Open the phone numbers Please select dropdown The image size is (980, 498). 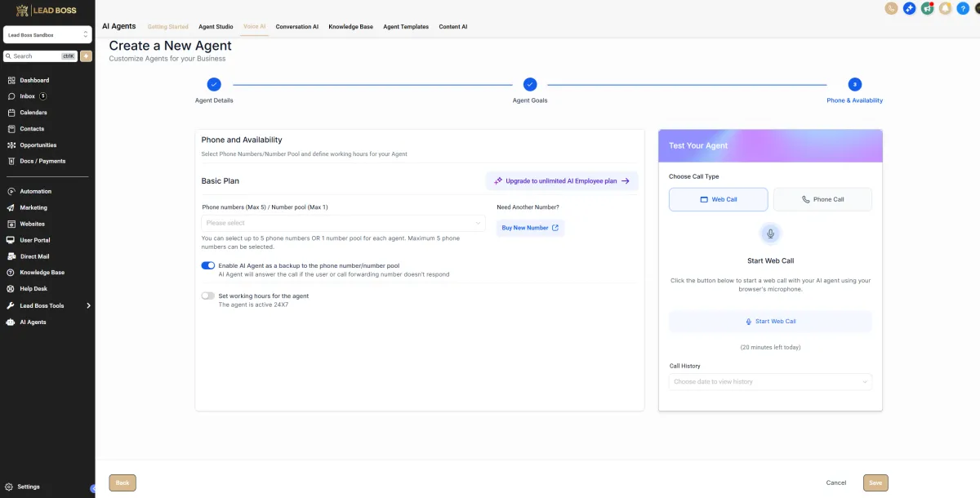click(343, 223)
